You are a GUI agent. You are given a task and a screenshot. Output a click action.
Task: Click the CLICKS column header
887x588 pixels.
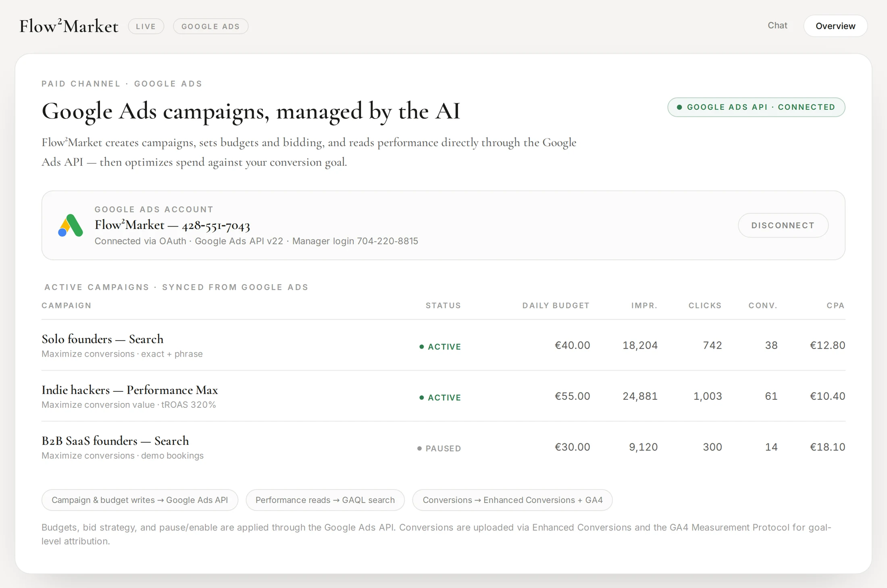pyautogui.click(x=705, y=305)
